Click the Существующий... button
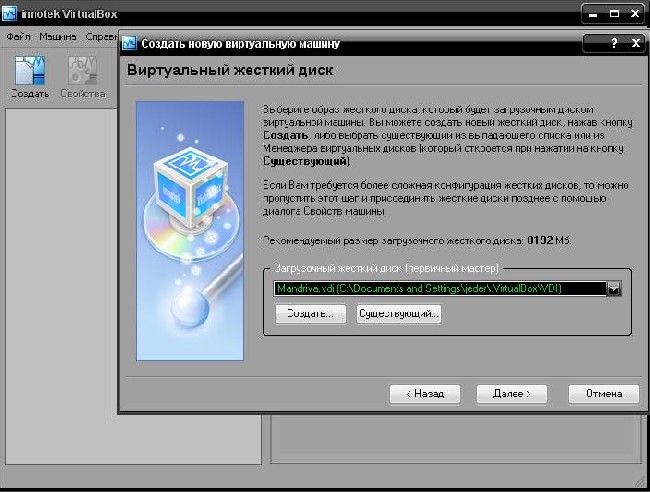The height and width of the screenshot is (492, 650). point(398,314)
